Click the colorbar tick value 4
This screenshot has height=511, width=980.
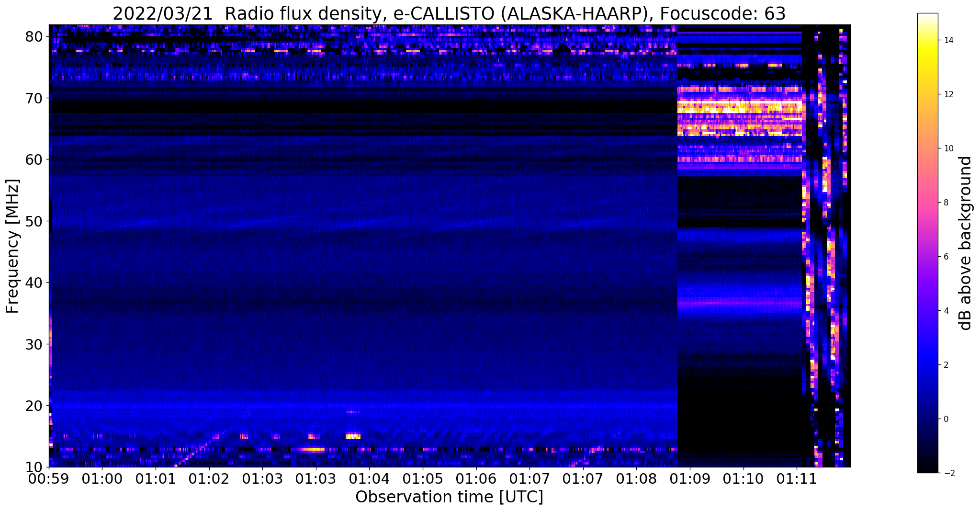pyautogui.click(x=946, y=311)
